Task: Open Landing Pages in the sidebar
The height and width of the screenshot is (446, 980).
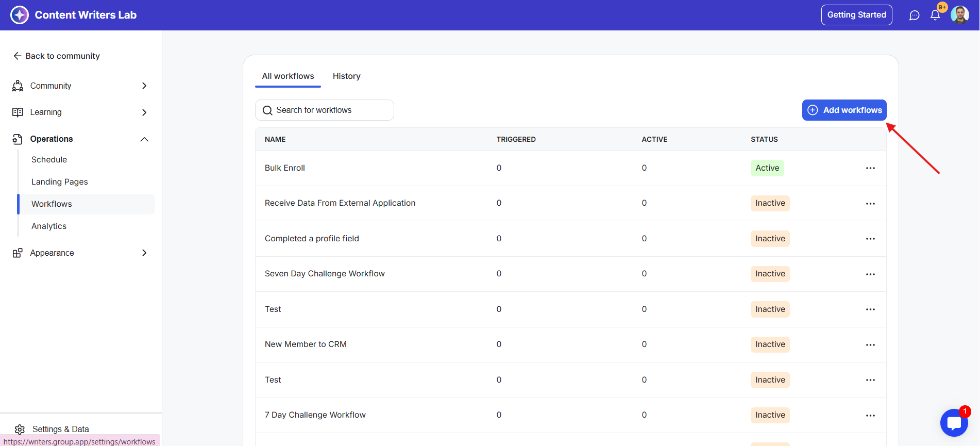Action: [x=60, y=182]
